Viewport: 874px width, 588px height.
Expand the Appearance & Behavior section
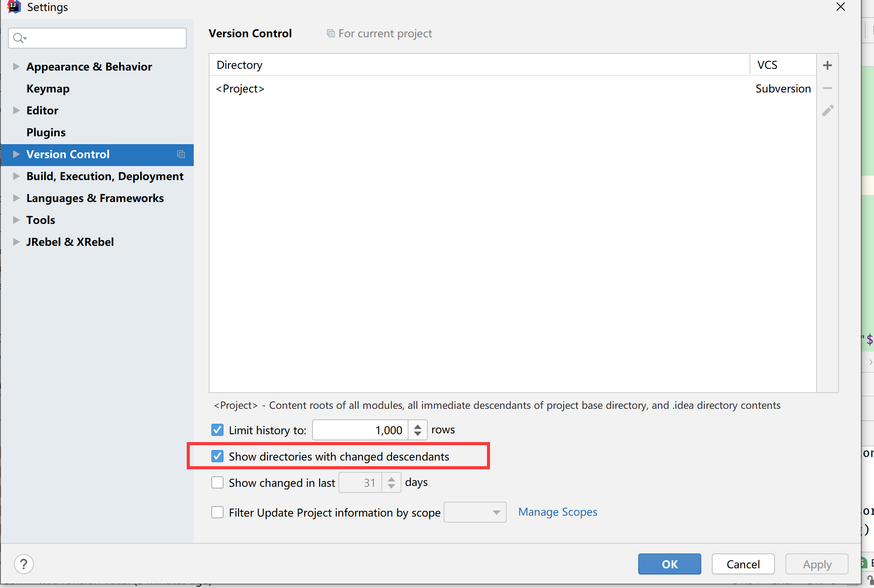pos(16,66)
